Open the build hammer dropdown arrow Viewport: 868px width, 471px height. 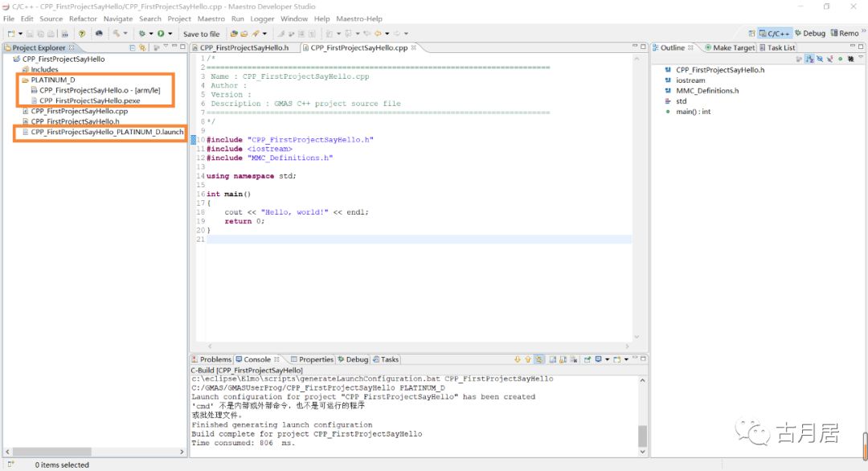point(125,34)
